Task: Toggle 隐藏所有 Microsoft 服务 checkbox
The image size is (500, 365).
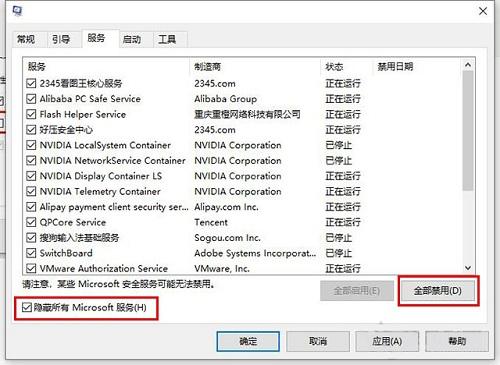Action: click(26, 307)
